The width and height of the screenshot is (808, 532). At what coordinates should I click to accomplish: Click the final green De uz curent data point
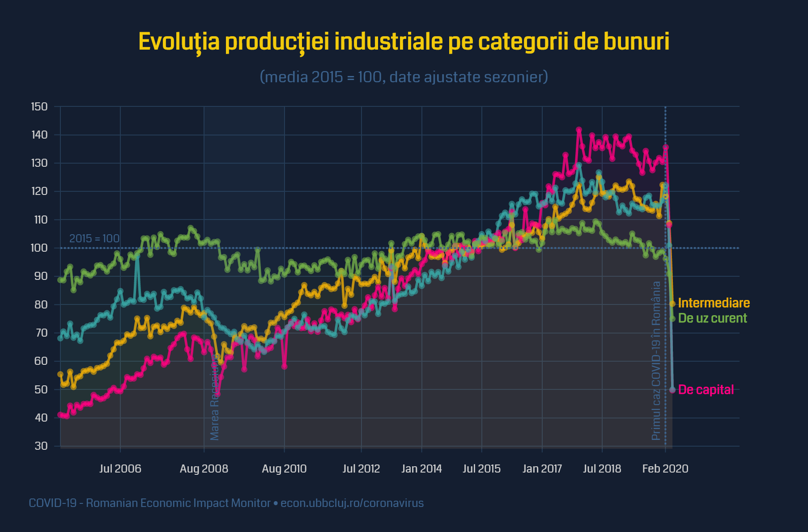coord(672,319)
